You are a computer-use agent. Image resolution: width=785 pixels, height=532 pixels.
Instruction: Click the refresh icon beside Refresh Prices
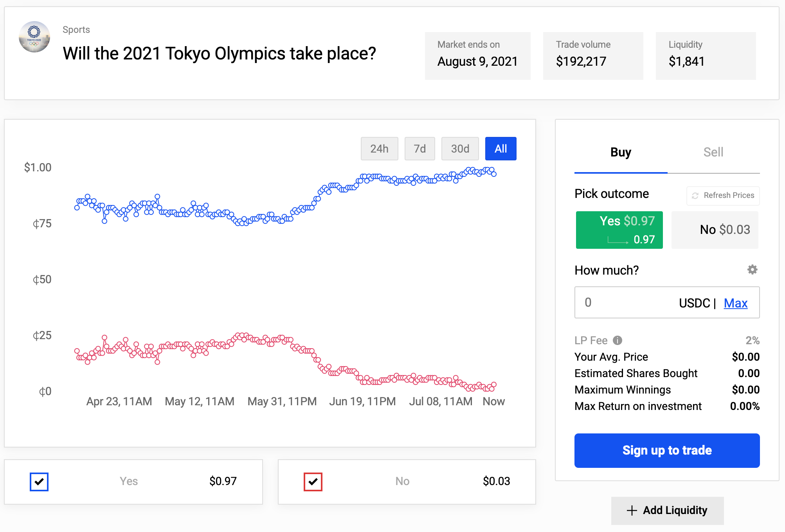pyautogui.click(x=695, y=196)
